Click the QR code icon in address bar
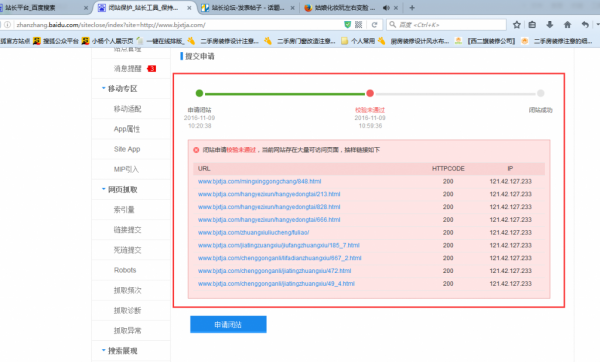This screenshot has height=362, width=600. [x=358, y=25]
